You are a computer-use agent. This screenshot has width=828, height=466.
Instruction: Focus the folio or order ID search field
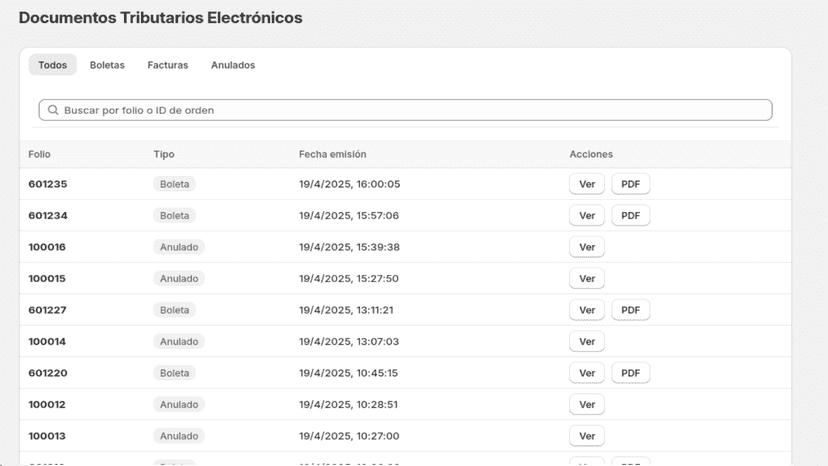pos(406,110)
